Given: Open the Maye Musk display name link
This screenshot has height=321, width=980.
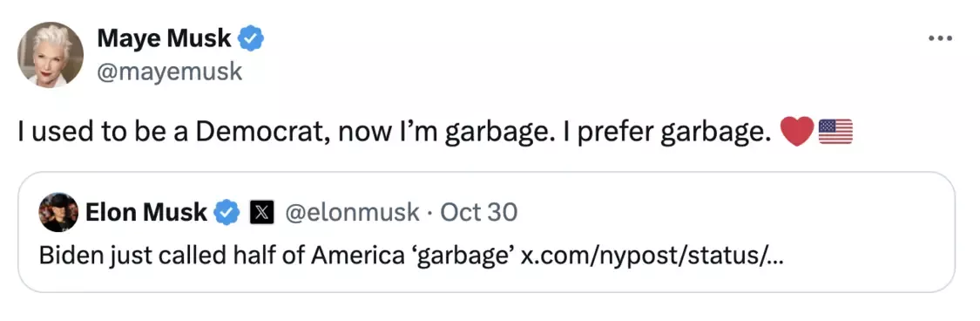Looking at the screenshot, I should click(x=165, y=38).
